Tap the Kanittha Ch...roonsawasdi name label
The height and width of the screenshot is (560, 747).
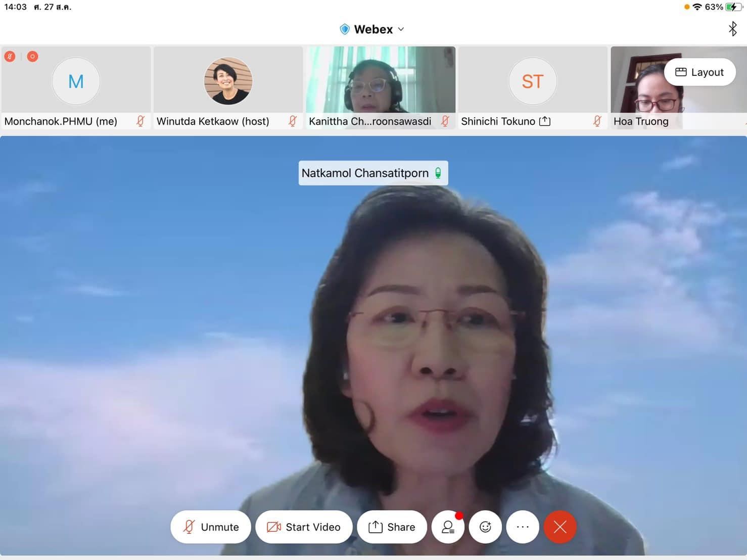(x=370, y=121)
